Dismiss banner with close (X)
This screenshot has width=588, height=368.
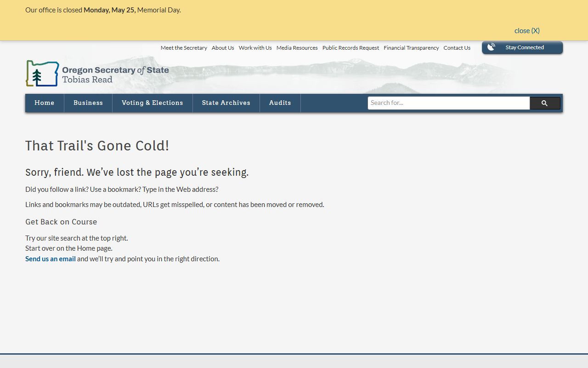coord(527,30)
